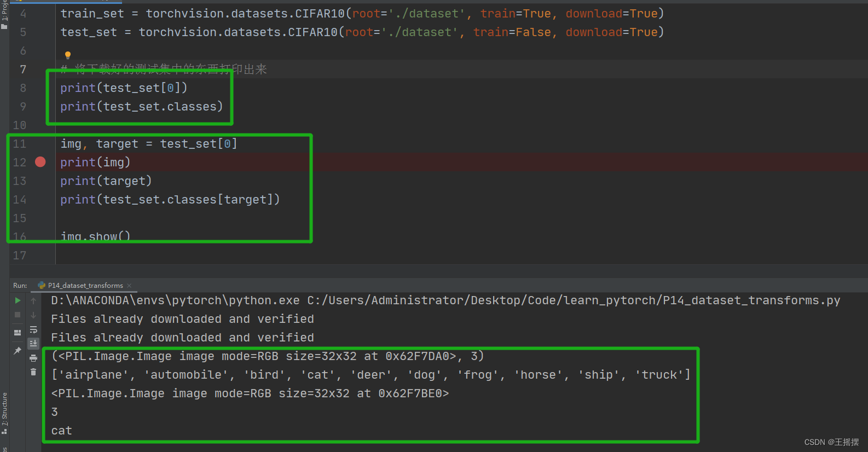868x452 pixels.
Task: Click the first 'Files already downloaded' output line
Action: (183, 319)
